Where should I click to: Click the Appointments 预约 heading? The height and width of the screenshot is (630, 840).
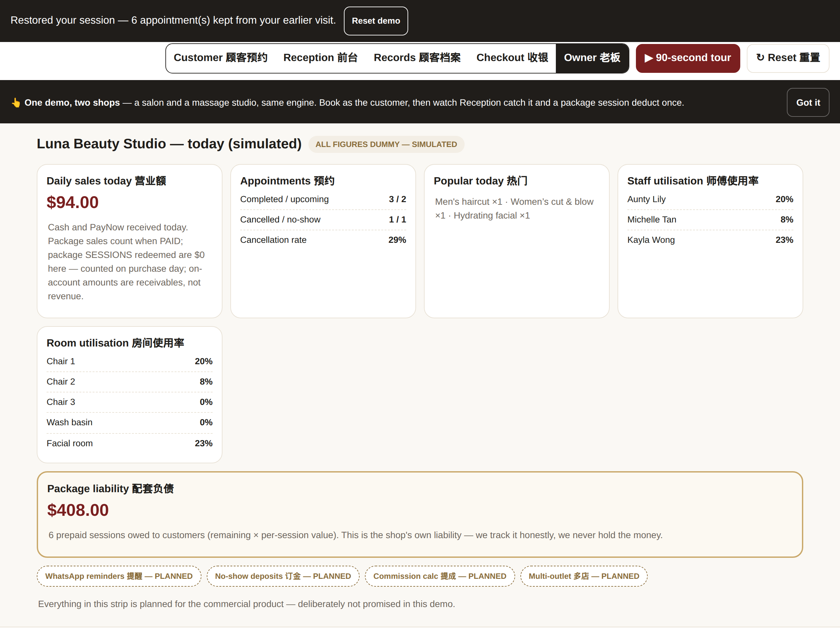(x=287, y=181)
